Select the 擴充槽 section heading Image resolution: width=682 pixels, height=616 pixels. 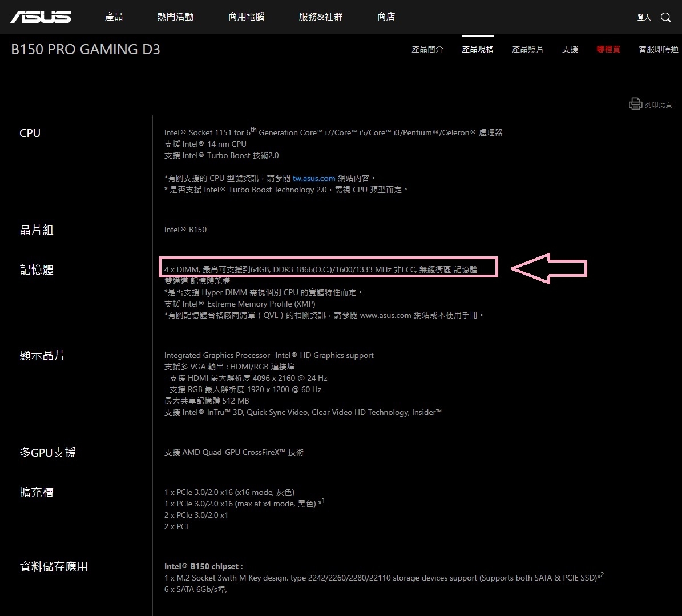[37, 493]
